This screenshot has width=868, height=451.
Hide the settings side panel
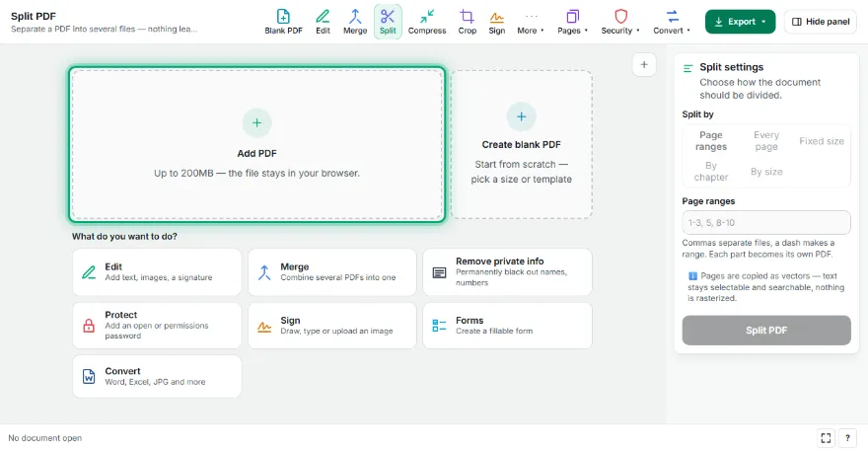(x=821, y=22)
